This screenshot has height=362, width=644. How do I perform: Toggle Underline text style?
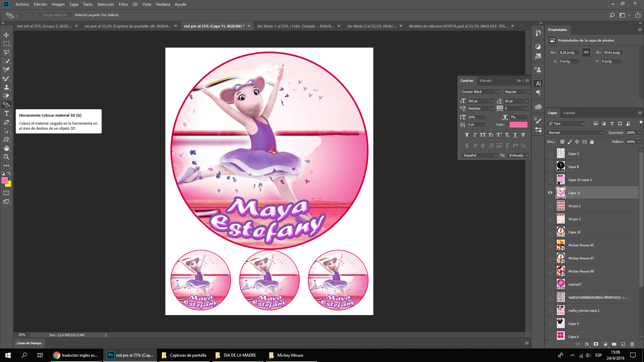coord(515,135)
